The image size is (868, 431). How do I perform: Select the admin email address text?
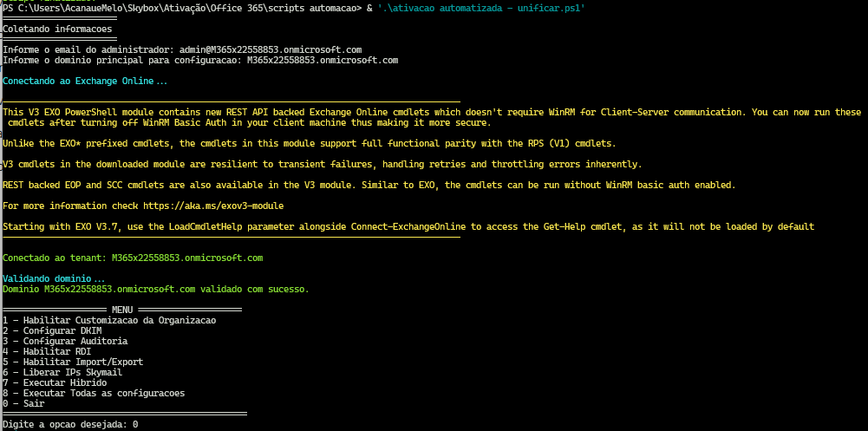(x=271, y=49)
